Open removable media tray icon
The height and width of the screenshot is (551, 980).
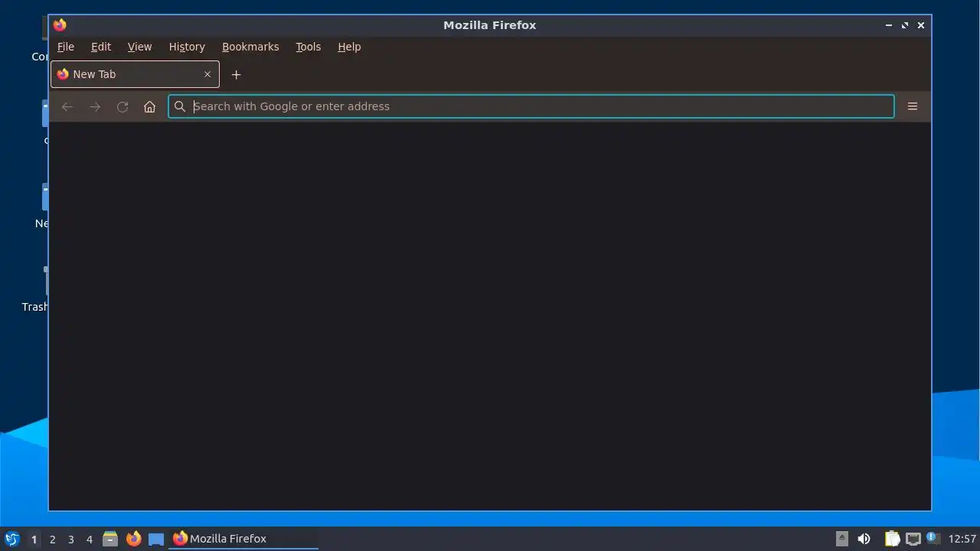[x=842, y=539]
